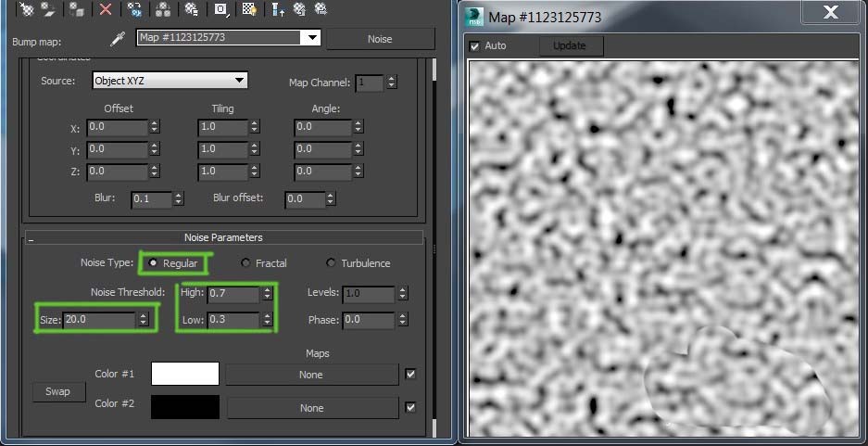The image size is (868, 446).
Task: Adjust the High threshold spinner
Action: point(268,293)
